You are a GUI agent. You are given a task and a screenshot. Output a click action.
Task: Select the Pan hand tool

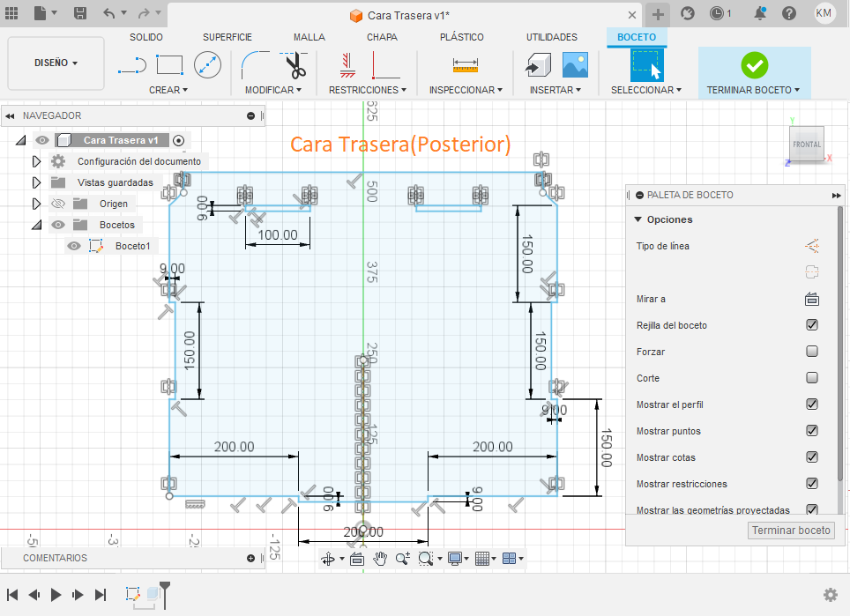coord(380,559)
